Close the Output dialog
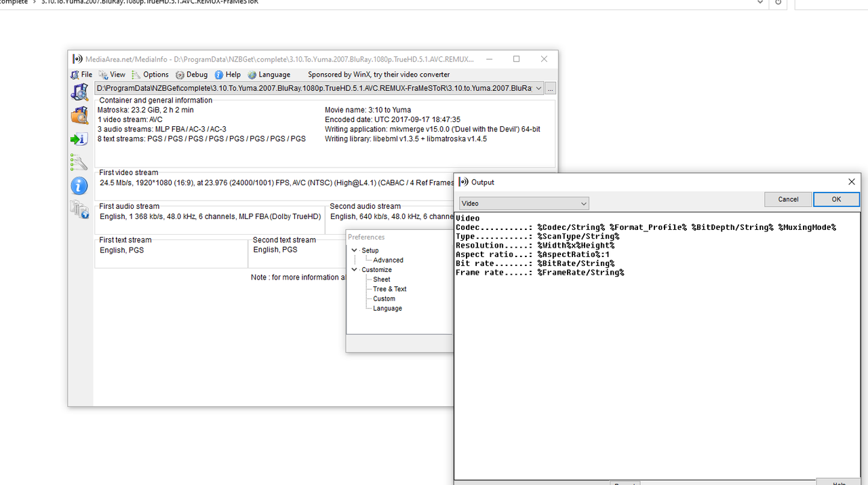This screenshot has height=485, width=868. coord(852,182)
